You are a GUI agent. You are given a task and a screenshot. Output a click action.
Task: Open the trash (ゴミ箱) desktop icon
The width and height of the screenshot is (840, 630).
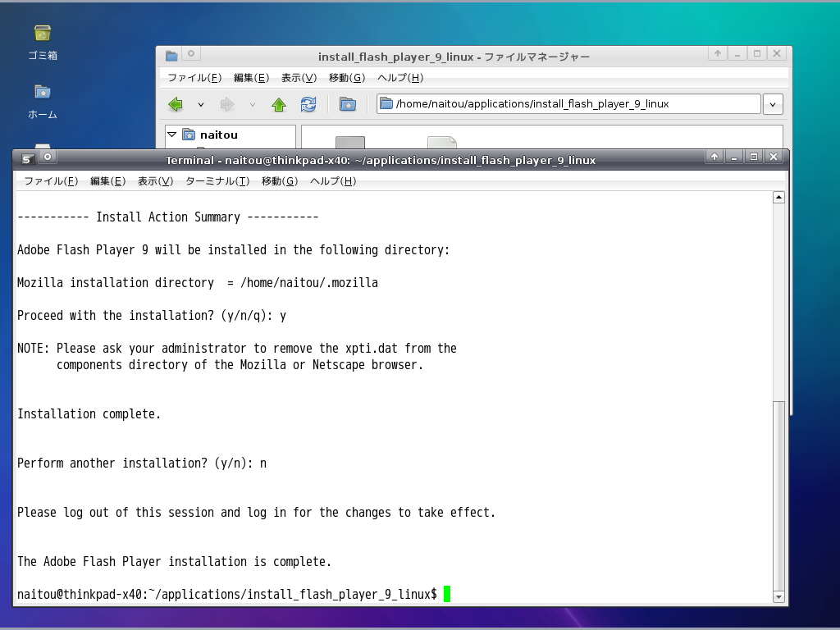tap(43, 42)
